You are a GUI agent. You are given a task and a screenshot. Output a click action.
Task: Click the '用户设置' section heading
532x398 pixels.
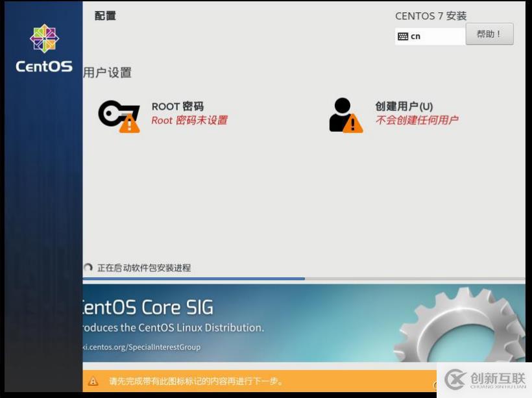point(107,72)
